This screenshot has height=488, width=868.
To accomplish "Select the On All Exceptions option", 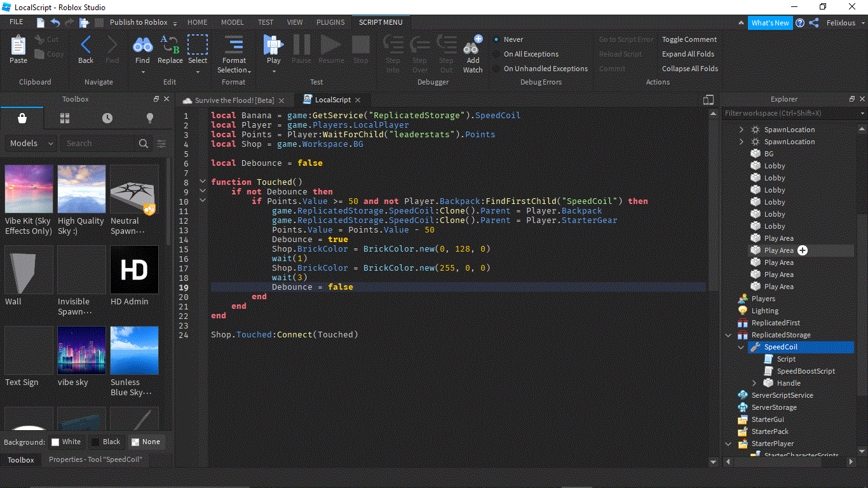I will [x=531, y=54].
